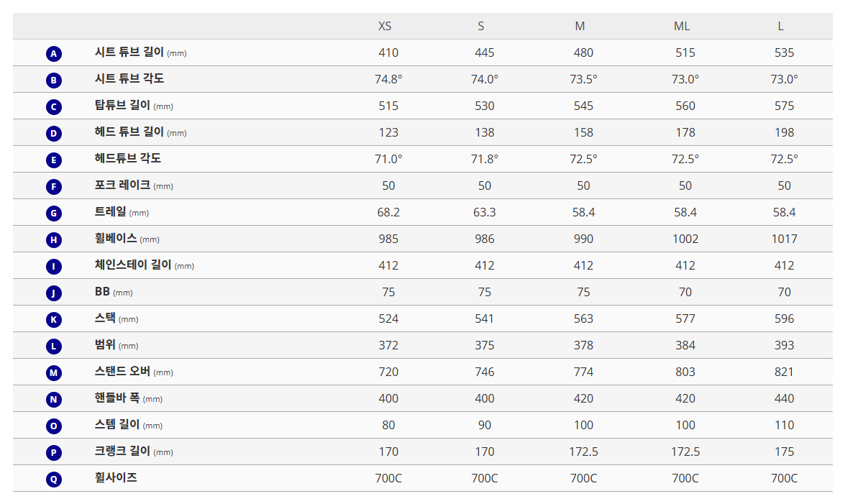Screen dimensions: 845x504
Task: Click the M icon for 스탠드 오버
Action: point(54,372)
